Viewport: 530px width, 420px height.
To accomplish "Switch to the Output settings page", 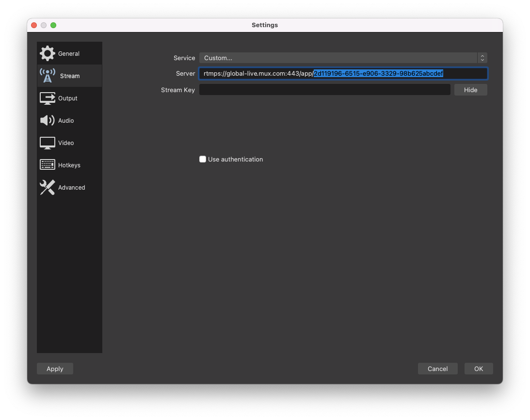I will [x=68, y=98].
